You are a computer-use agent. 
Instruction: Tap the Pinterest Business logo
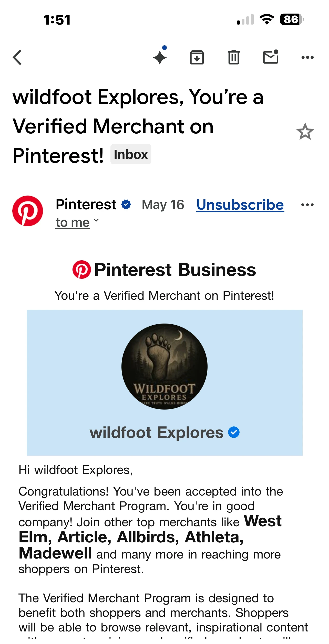coord(164,270)
